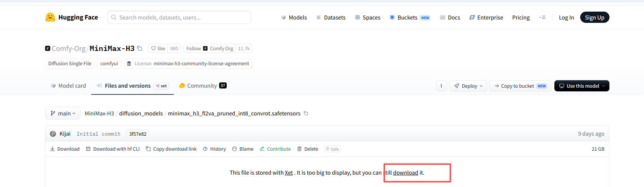The image size is (644, 187).
Task: Open the three-dot more options button
Action: tap(441, 86)
